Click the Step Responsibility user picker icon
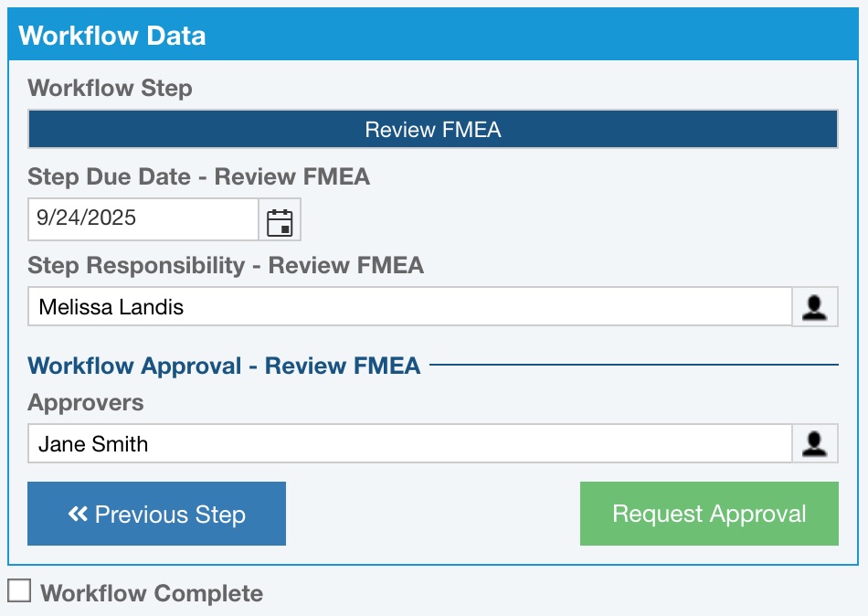 pos(814,307)
